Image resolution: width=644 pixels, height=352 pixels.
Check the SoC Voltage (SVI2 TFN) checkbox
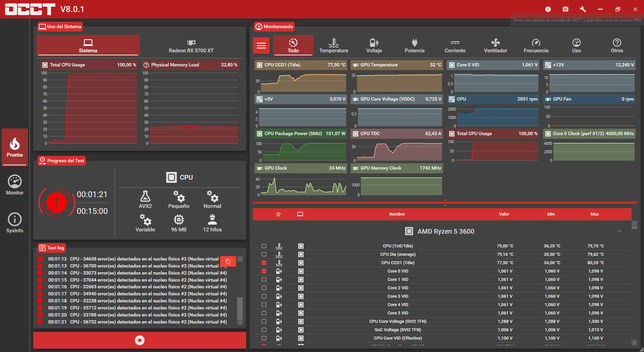264,330
